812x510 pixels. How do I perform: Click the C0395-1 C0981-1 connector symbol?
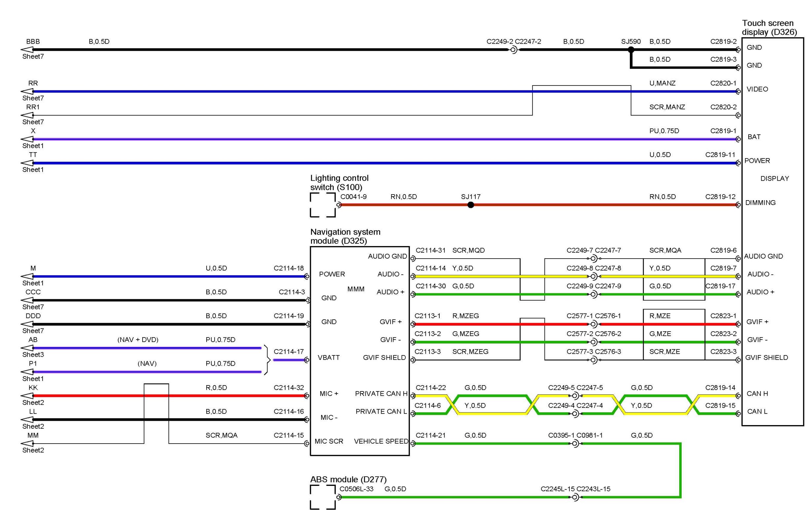point(575,443)
